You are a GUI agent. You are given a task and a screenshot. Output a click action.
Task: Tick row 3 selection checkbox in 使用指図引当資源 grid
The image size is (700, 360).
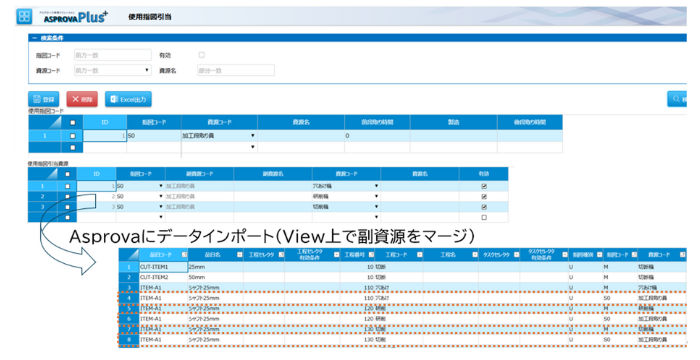67,207
